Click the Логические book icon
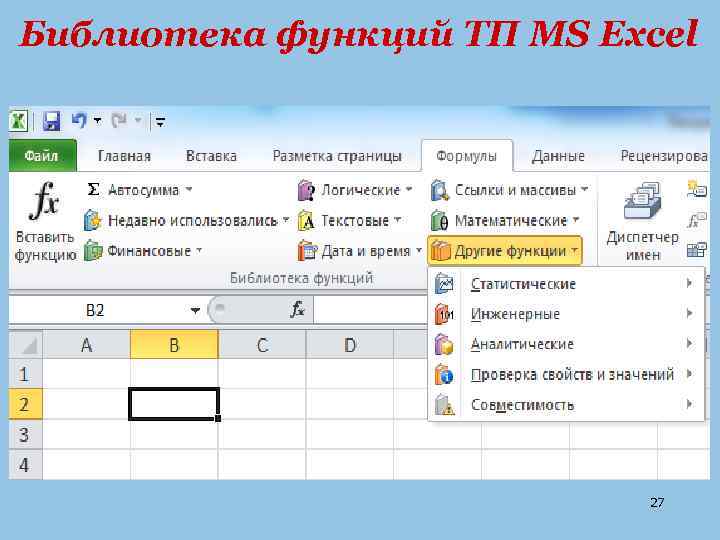 (x=306, y=190)
